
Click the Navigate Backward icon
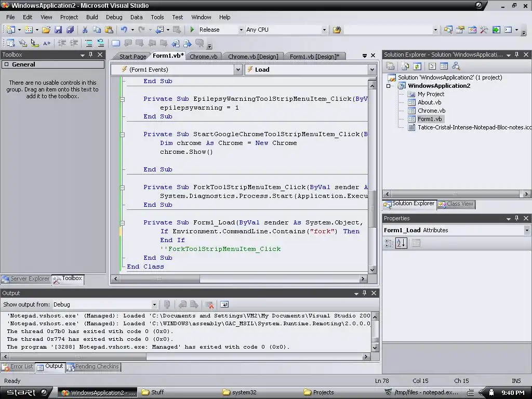[x=160, y=30]
